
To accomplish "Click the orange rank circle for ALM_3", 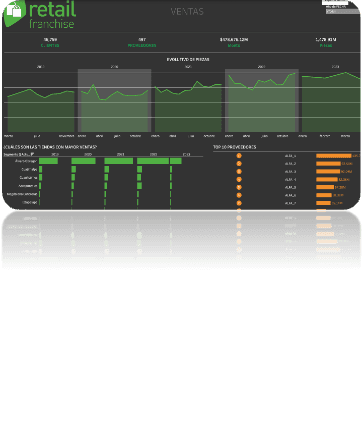I will 239,171.
